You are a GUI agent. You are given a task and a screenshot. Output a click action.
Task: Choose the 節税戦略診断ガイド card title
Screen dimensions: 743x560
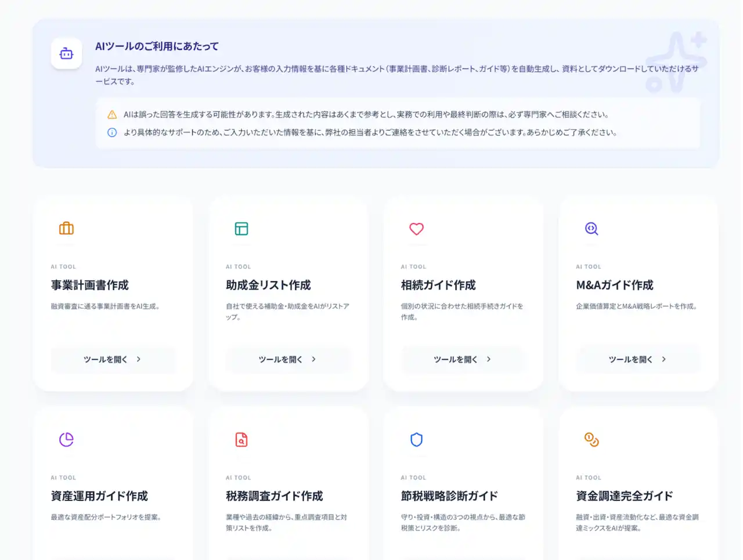tap(449, 496)
